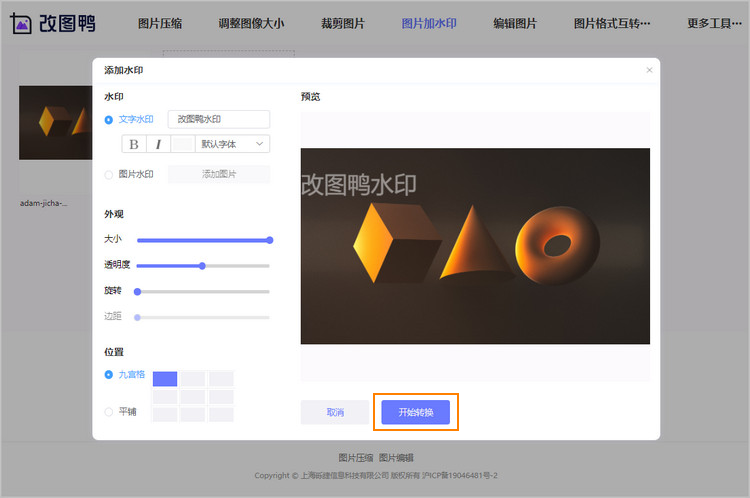Click the 透明度 opacity slider handle
The image size is (750, 498).
click(202, 266)
